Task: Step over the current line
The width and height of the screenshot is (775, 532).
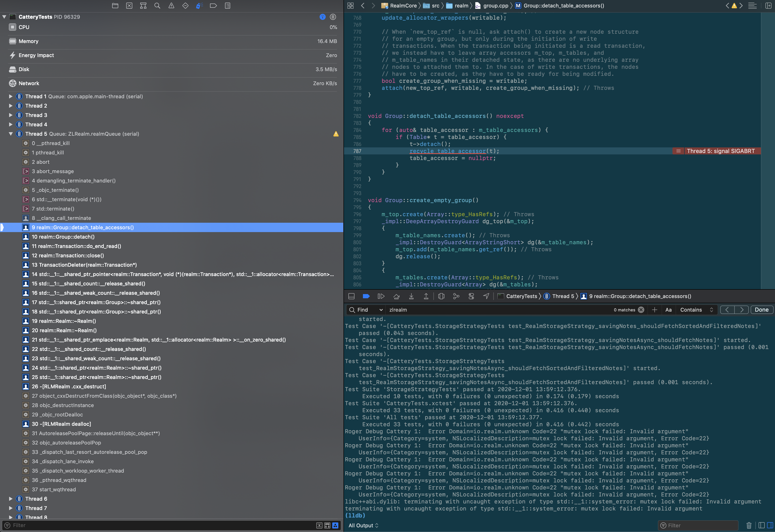Action: [396, 296]
